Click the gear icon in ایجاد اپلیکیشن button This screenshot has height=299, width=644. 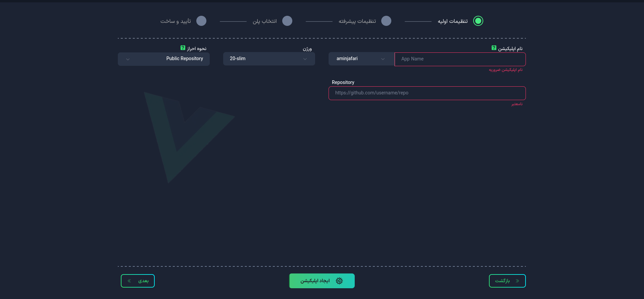[x=339, y=281]
